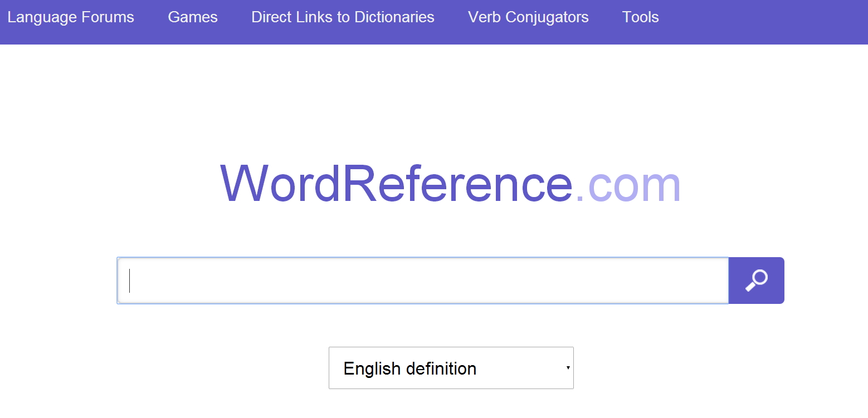
Task: Click the magnifying glass search button
Action: pyautogui.click(x=756, y=281)
